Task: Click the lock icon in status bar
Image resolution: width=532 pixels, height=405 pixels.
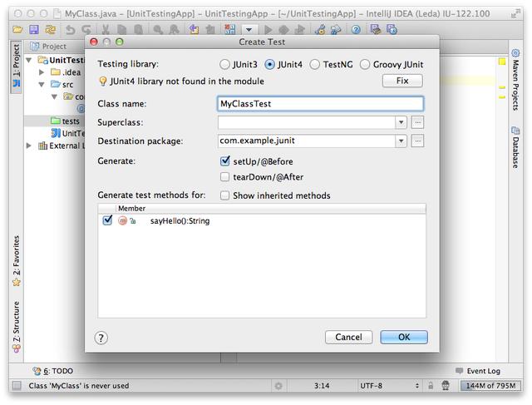Action: coord(431,386)
